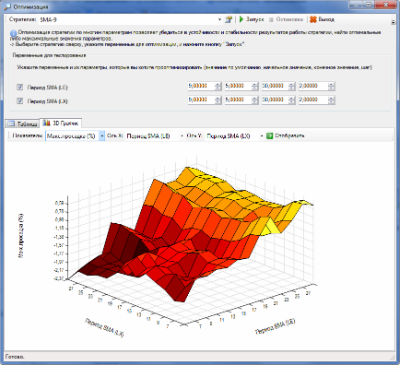The image size is (400, 372).
Task: Toggle the second Период SMA checkbox
Action: (x=20, y=101)
